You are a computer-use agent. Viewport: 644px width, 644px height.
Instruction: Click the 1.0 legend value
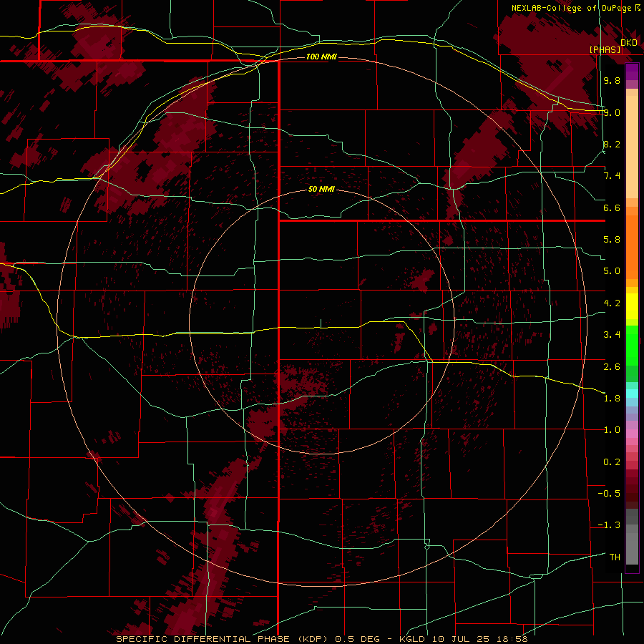(x=612, y=430)
